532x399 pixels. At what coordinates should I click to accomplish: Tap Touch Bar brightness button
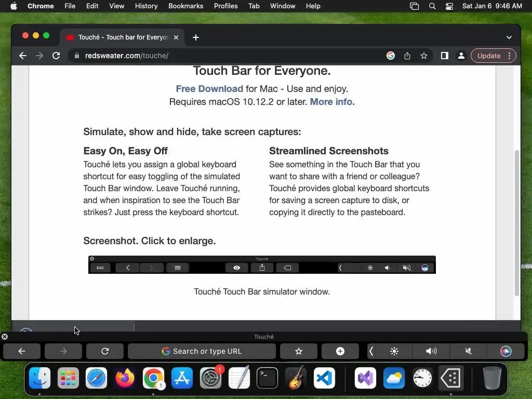click(x=394, y=351)
